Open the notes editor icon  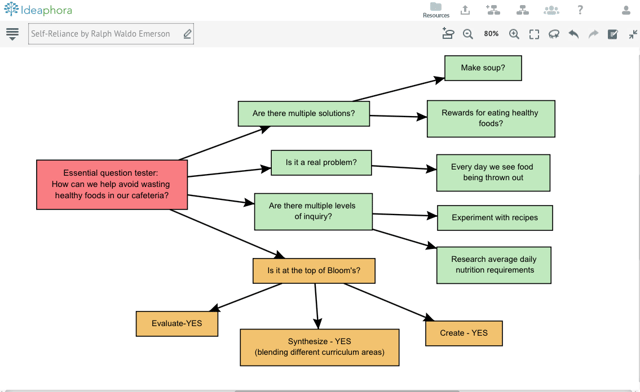[x=613, y=34]
